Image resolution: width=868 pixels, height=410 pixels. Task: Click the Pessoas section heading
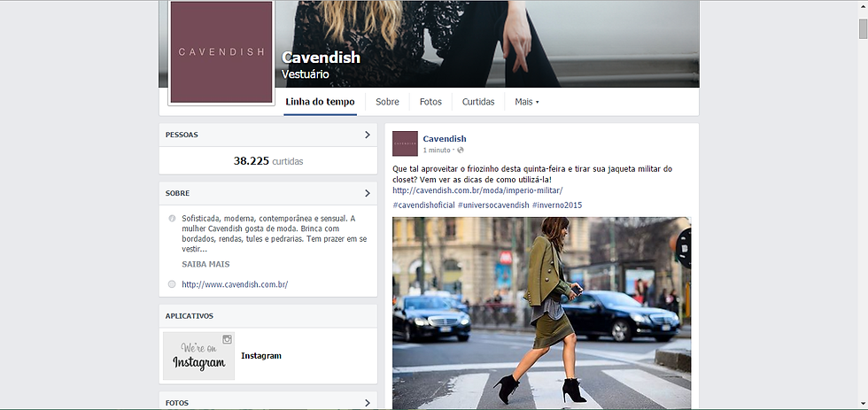coord(182,135)
